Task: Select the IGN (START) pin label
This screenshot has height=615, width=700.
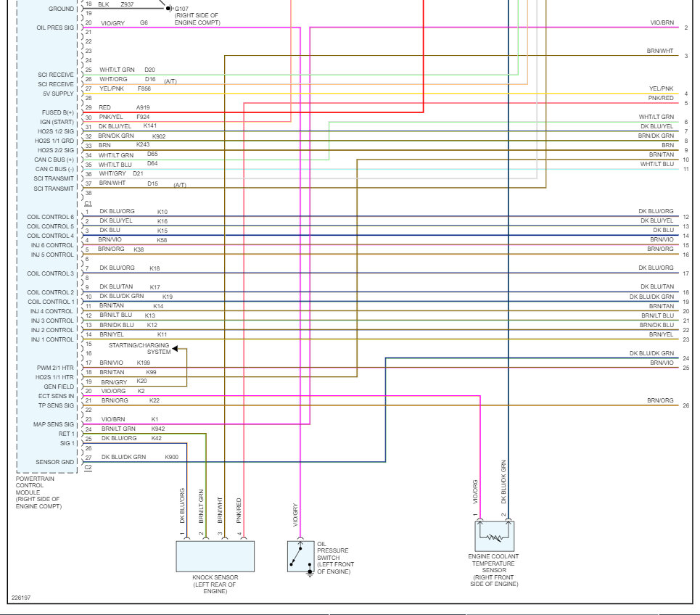Action: pyautogui.click(x=57, y=122)
